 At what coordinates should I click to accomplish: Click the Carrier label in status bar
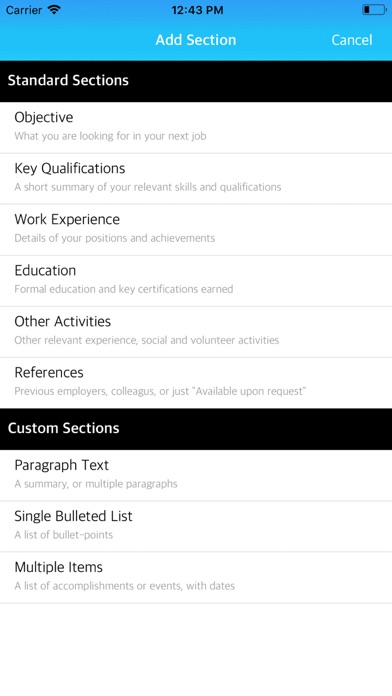tap(24, 10)
